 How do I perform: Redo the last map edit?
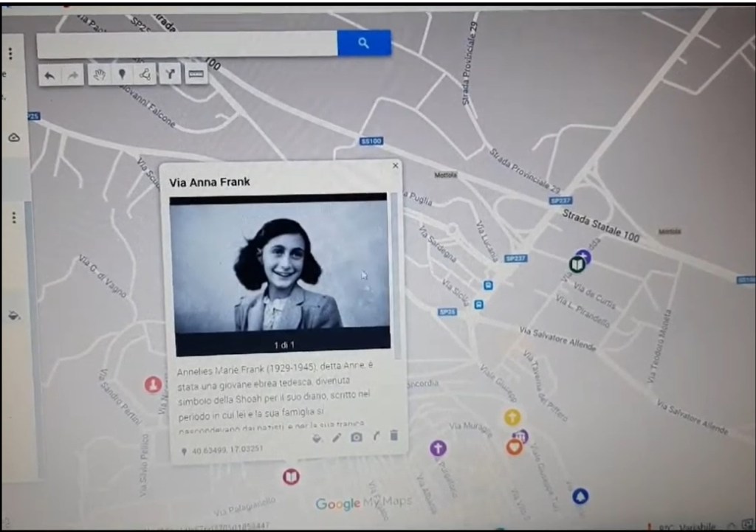pos(73,75)
